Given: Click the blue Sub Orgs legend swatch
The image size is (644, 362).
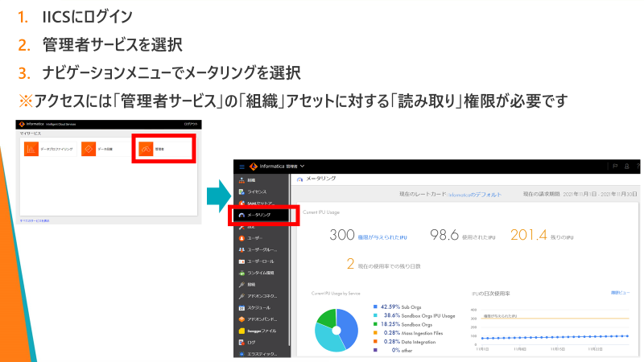Looking at the screenshot, I should 375,306.
